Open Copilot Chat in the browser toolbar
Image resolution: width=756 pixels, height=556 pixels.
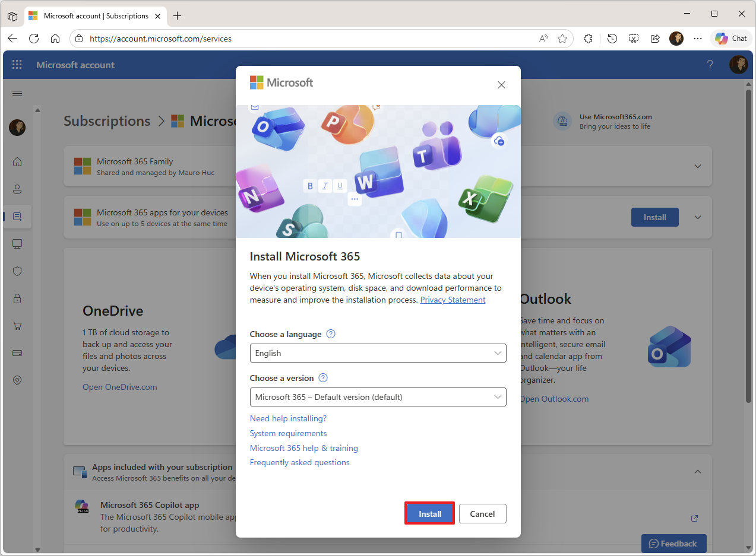(730, 38)
